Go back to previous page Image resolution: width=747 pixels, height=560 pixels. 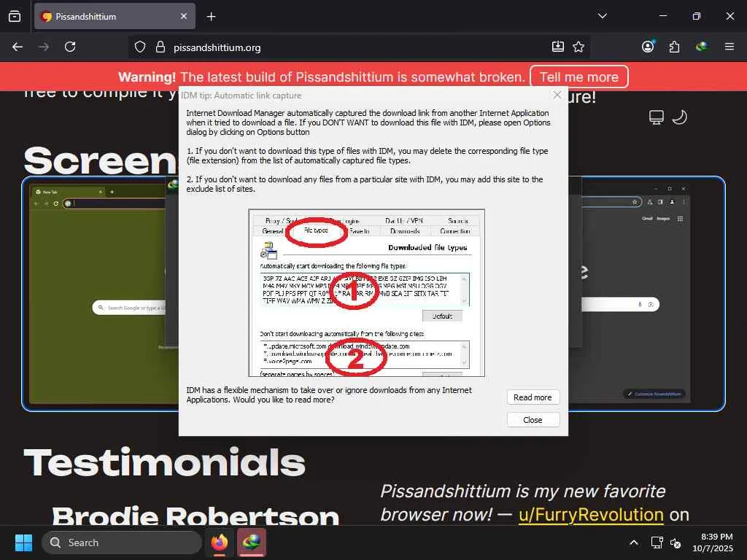[x=18, y=47]
